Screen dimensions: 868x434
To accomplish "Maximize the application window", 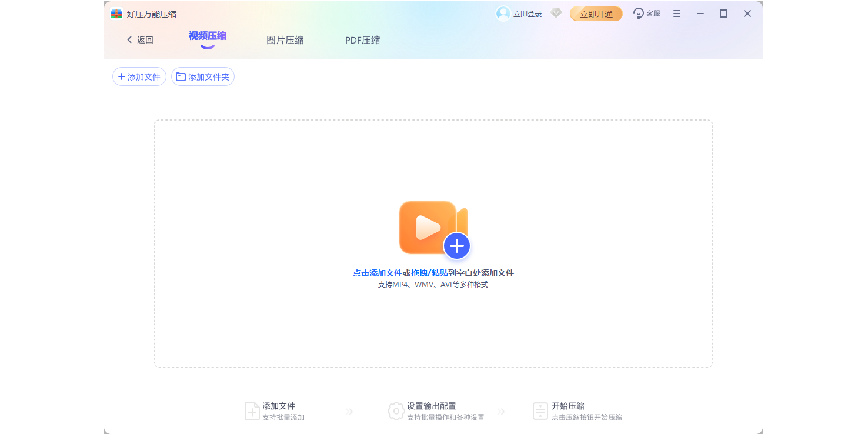I will (x=723, y=14).
